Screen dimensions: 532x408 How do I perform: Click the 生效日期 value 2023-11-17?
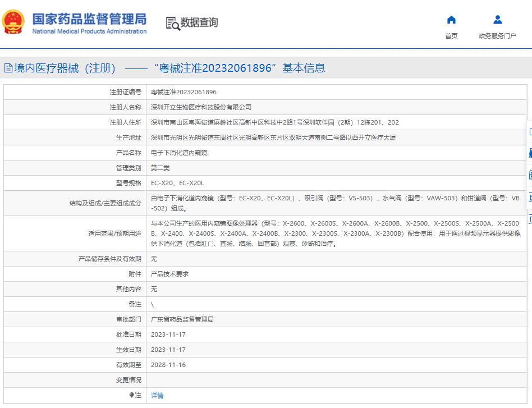pyautogui.click(x=168, y=350)
